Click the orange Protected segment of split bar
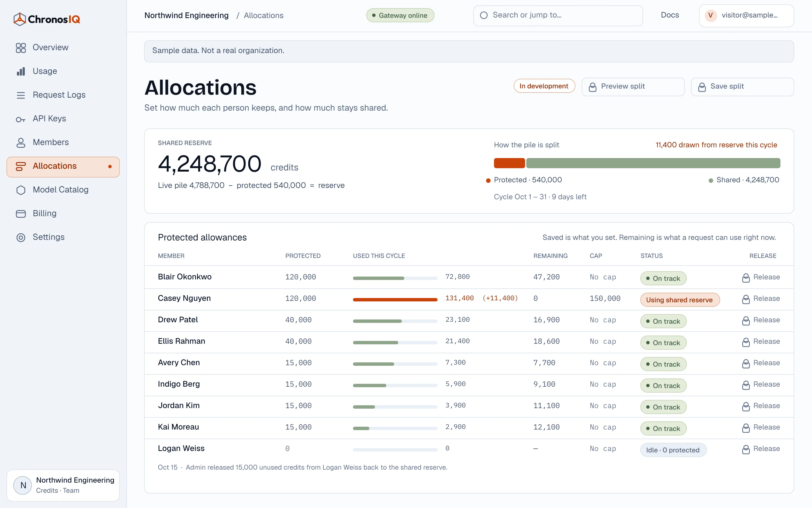812x508 pixels. [509, 163]
